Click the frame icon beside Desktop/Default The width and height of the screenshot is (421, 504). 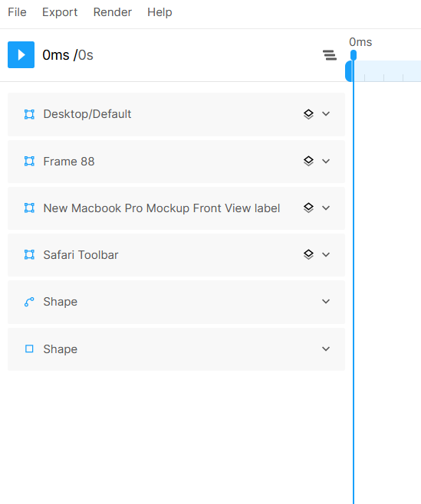point(29,114)
